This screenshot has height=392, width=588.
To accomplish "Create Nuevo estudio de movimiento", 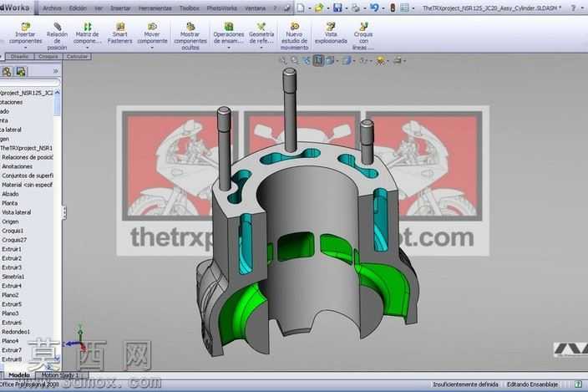I will [294, 37].
